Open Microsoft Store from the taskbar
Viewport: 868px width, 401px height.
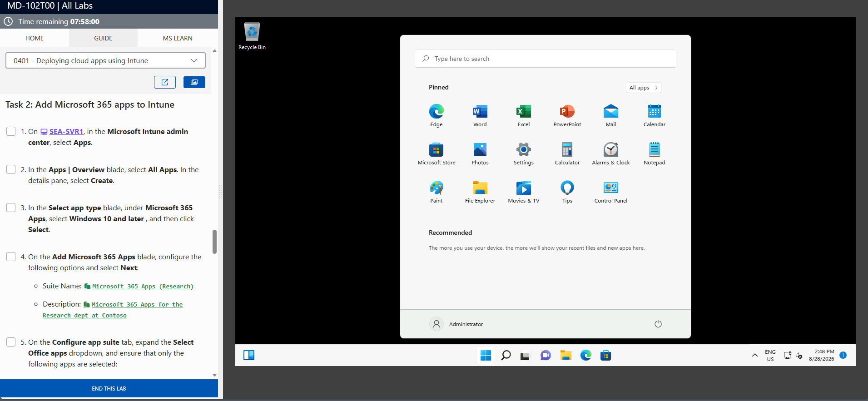(605, 355)
